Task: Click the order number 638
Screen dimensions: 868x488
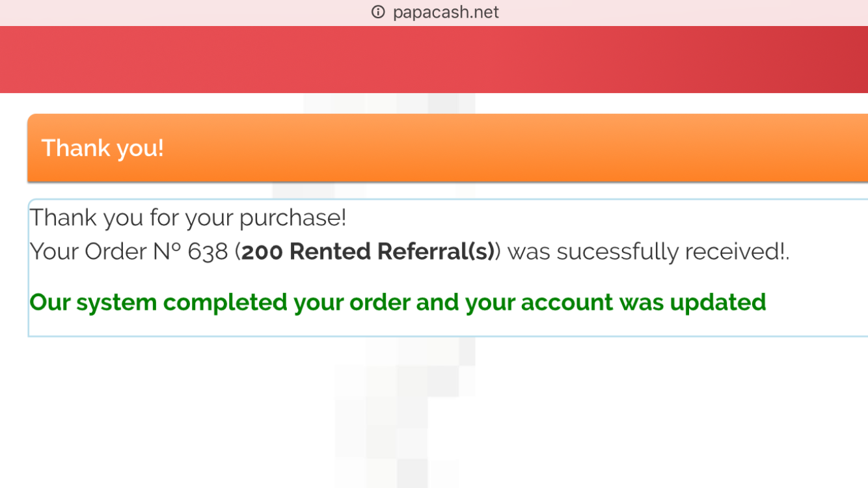Action: [208, 252]
